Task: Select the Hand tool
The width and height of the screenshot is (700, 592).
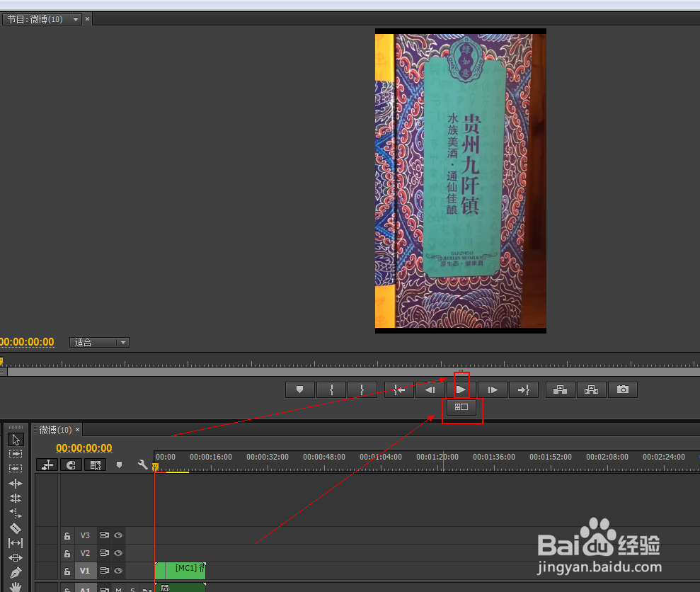Action: tap(16, 586)
